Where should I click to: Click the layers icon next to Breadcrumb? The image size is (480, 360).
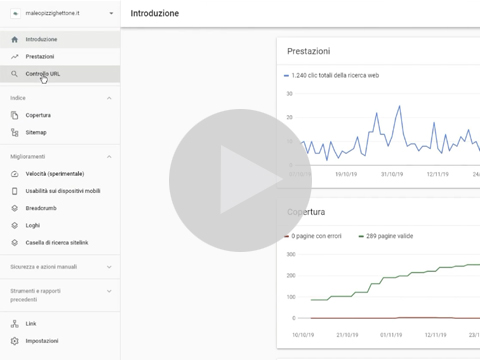tap(14, 208)
